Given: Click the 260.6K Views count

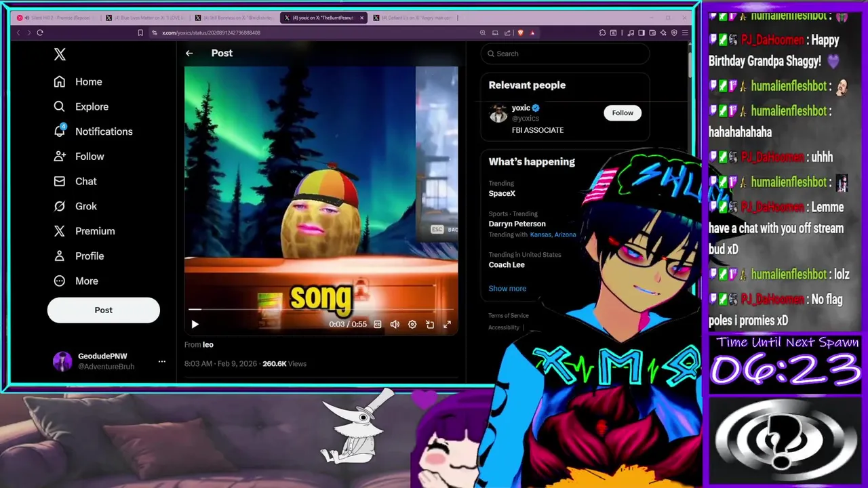Looking at the screenshot, I should coord(285,364).
